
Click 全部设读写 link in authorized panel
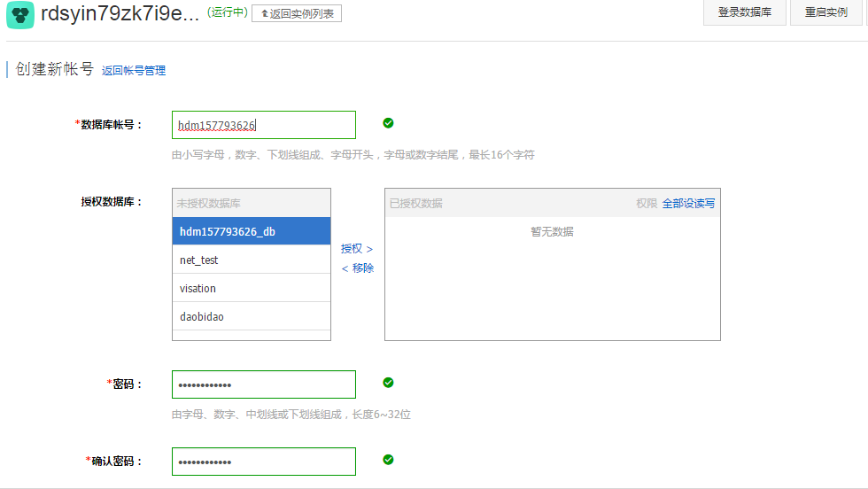tap(688, 203)
